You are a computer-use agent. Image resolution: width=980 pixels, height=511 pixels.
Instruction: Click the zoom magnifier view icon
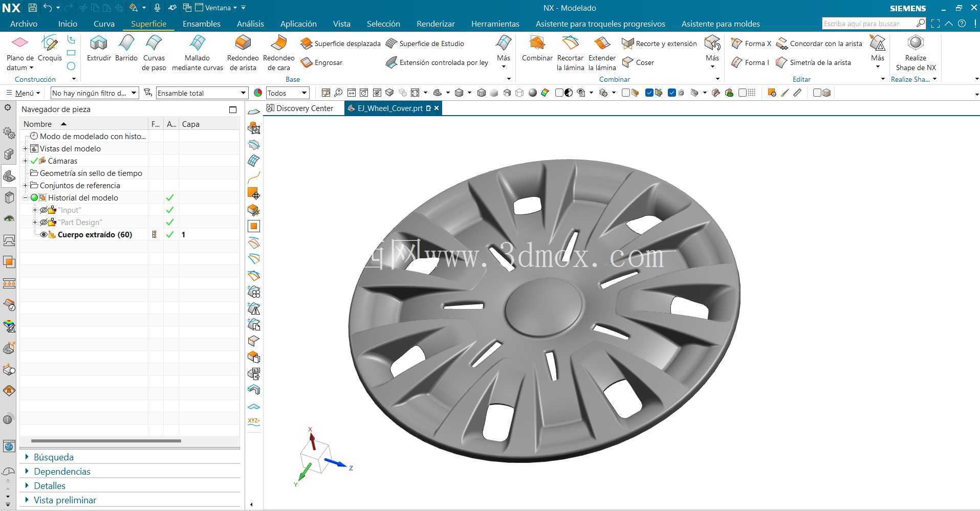tap(338, 93)
